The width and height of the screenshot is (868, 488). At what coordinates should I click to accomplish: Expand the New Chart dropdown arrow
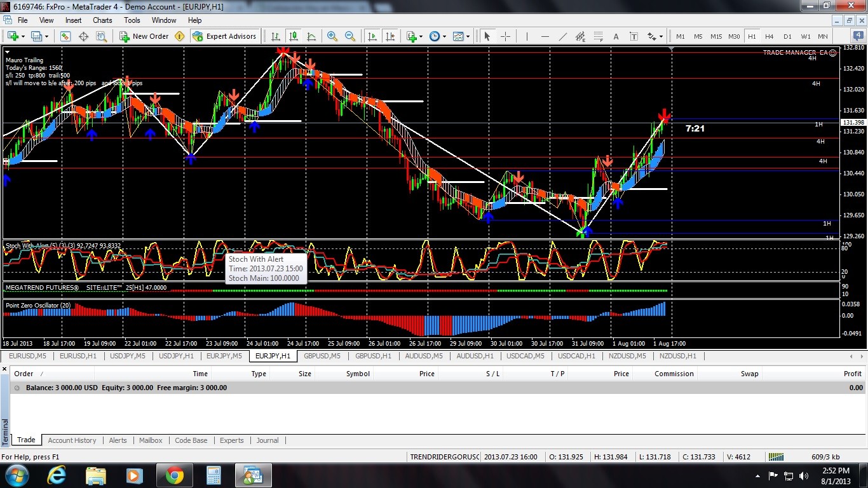point(23,37)
